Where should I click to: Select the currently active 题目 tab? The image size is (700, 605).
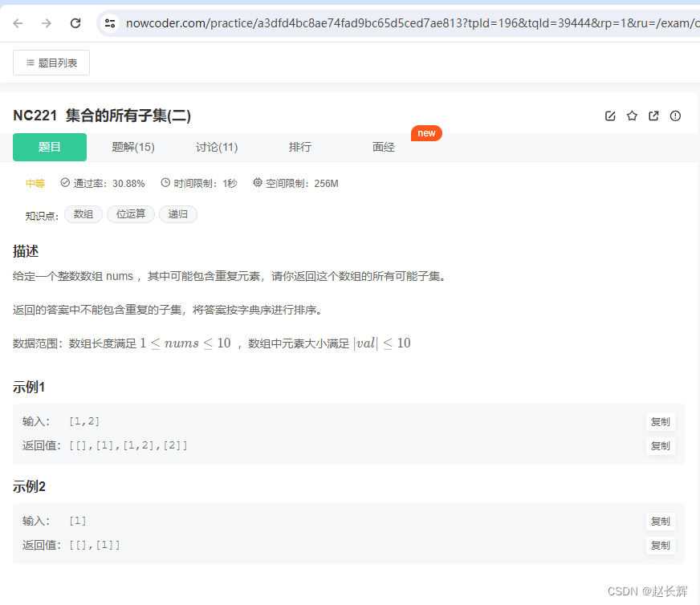tap(49, 147)
